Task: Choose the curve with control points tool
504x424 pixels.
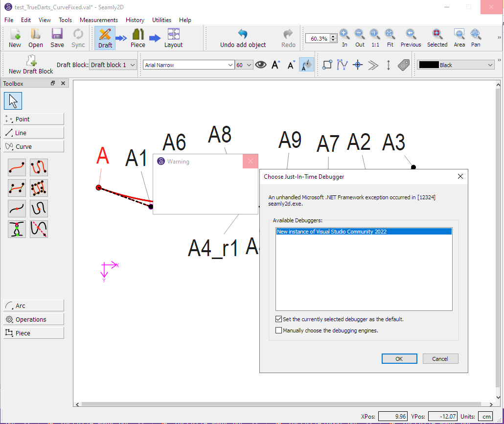Action: (x=17, y=188)
